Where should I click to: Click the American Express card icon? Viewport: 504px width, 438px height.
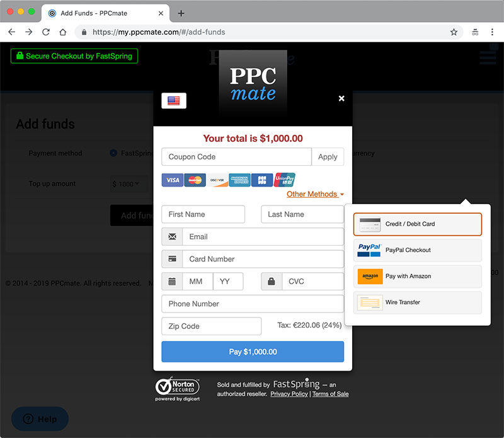click(239, 180)
